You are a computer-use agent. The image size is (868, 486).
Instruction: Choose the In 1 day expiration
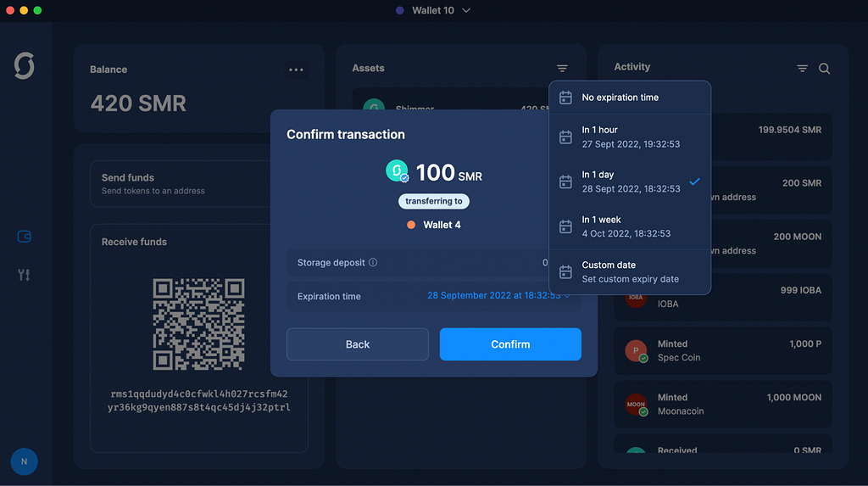pyautogui.click(x=630, y=182)
